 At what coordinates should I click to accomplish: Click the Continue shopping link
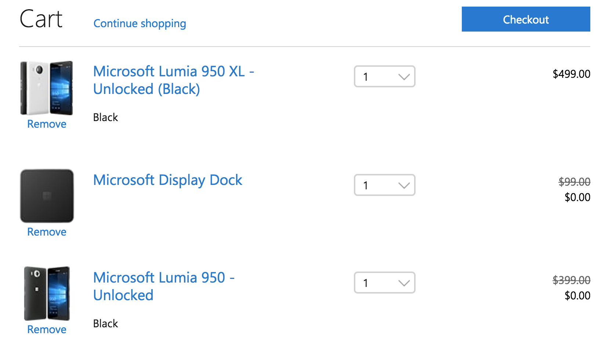pyautogui.click(x=140, y=23)
